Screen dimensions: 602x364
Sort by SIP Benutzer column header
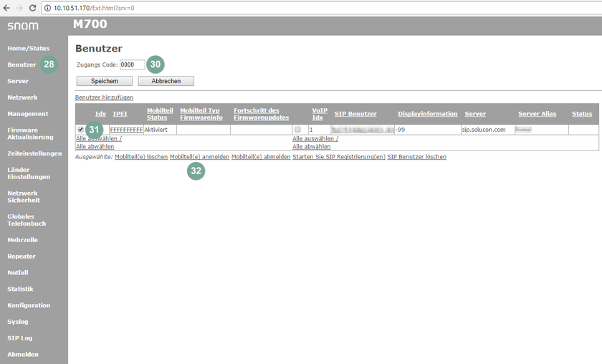point(355,114)
